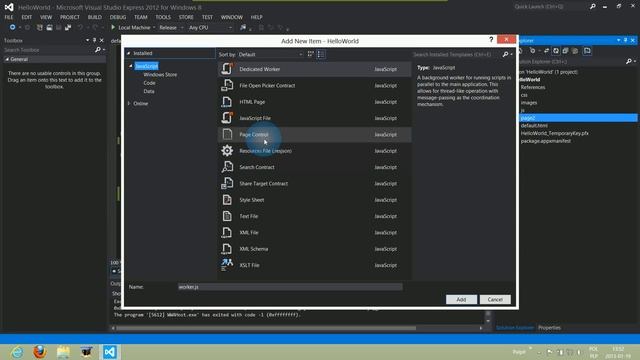Select the XSLT File template icon
The width and height of the screenshot is (640, 360).
[227, 265]
